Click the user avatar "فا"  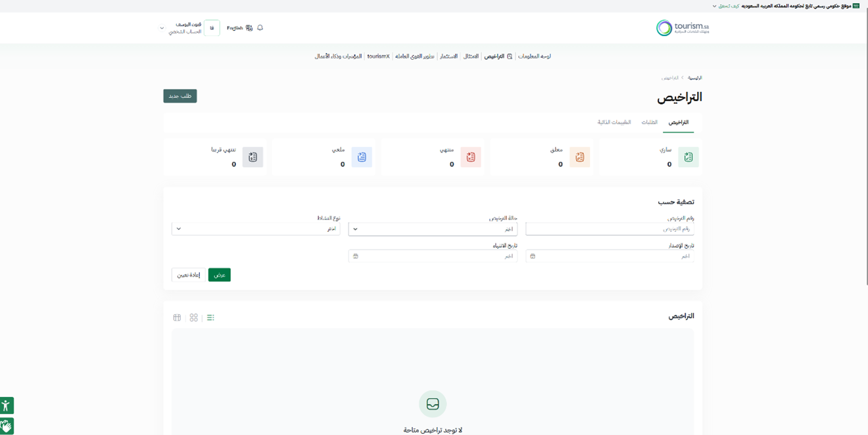tap(212, 28)
